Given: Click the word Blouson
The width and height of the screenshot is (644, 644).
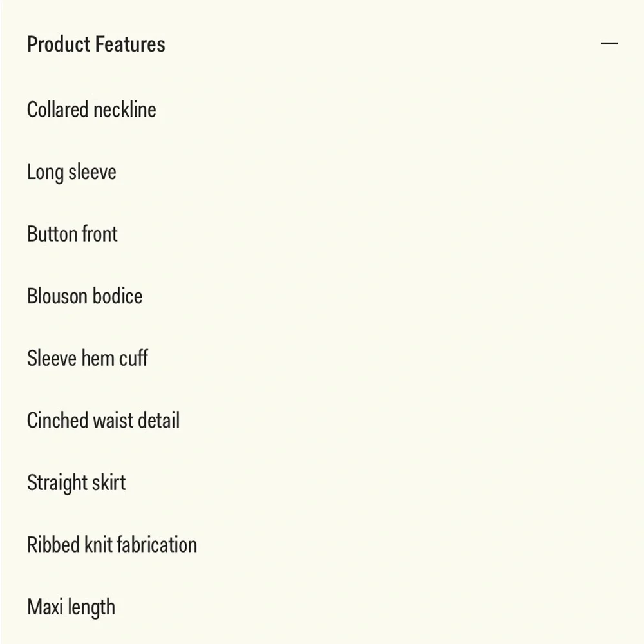Looking at the screenshot, I should tap(55, 296).
